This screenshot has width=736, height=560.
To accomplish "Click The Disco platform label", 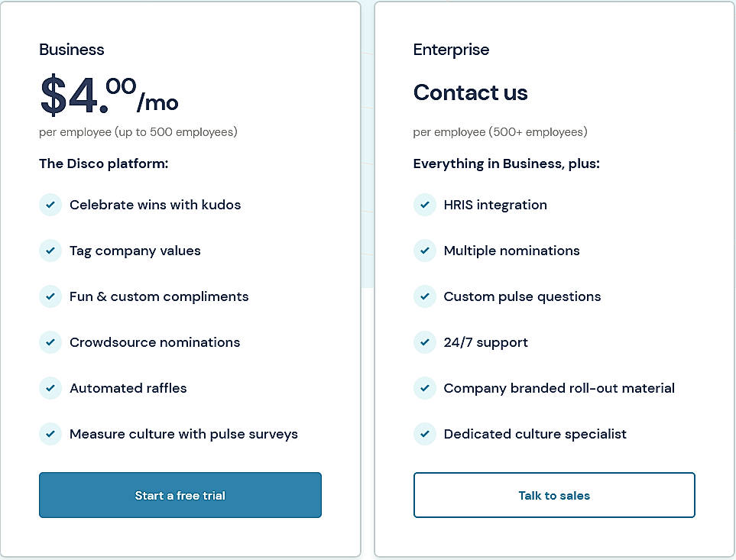I will click(103, 163).
